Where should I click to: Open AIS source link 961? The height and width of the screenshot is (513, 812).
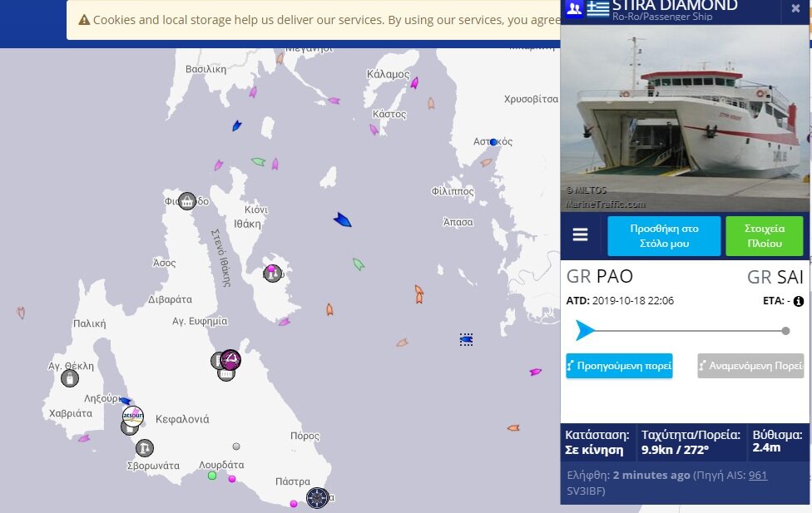click(x=757, y=476)
